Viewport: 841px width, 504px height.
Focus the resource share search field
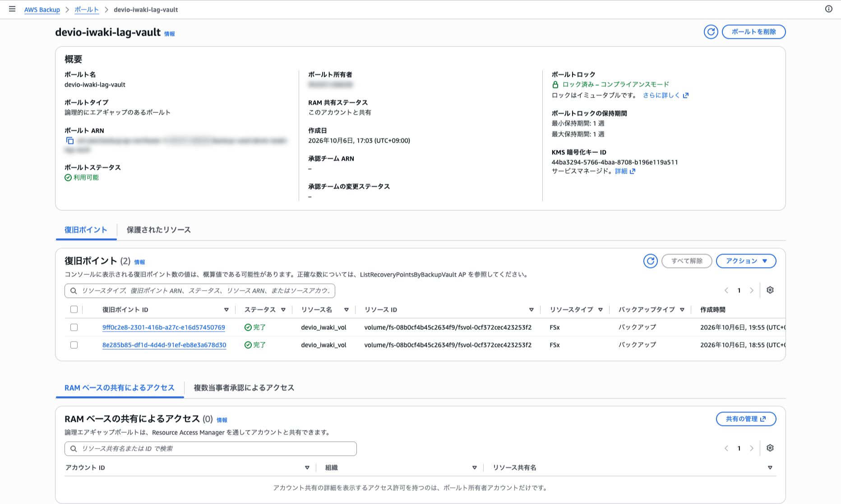click(211, 449)
